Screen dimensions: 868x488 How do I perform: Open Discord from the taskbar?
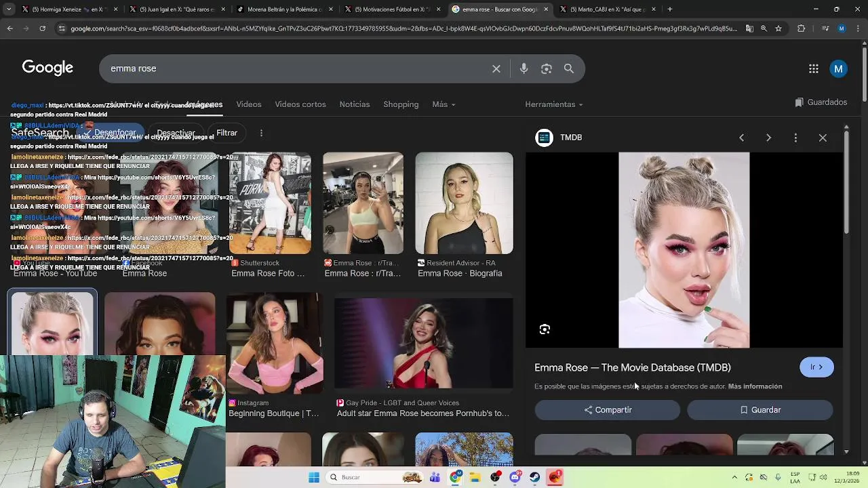[515, 477]
